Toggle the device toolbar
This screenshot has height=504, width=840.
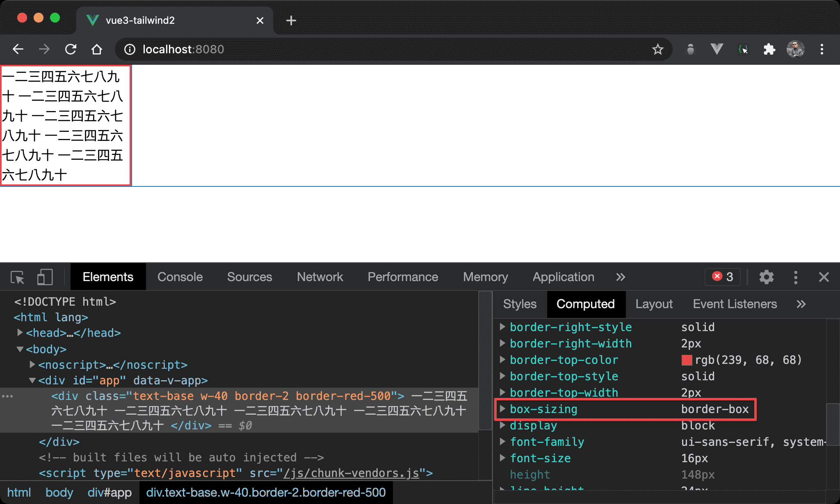click(45, 277)
